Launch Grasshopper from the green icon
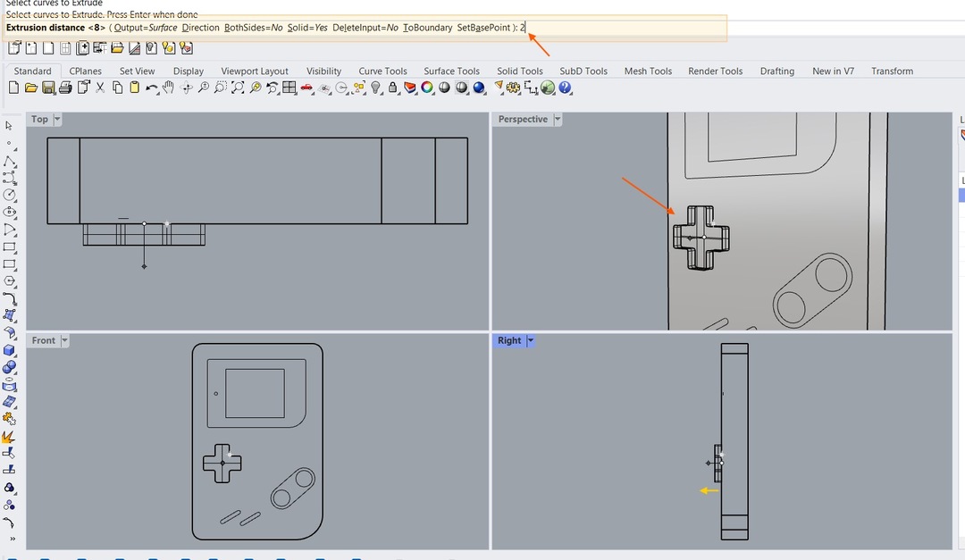This screenshot has height=560, width=965. point(548,88)
